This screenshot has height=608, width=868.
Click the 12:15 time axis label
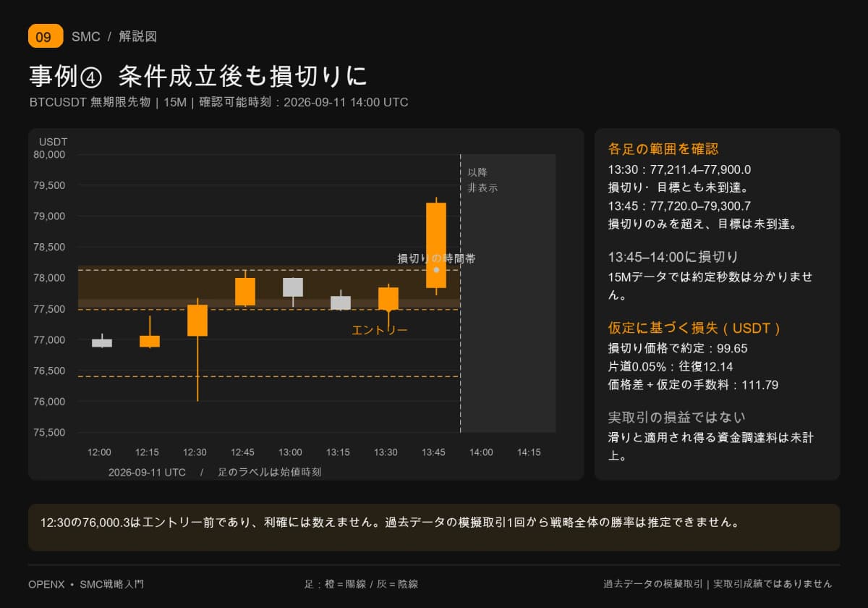point(147,452)
